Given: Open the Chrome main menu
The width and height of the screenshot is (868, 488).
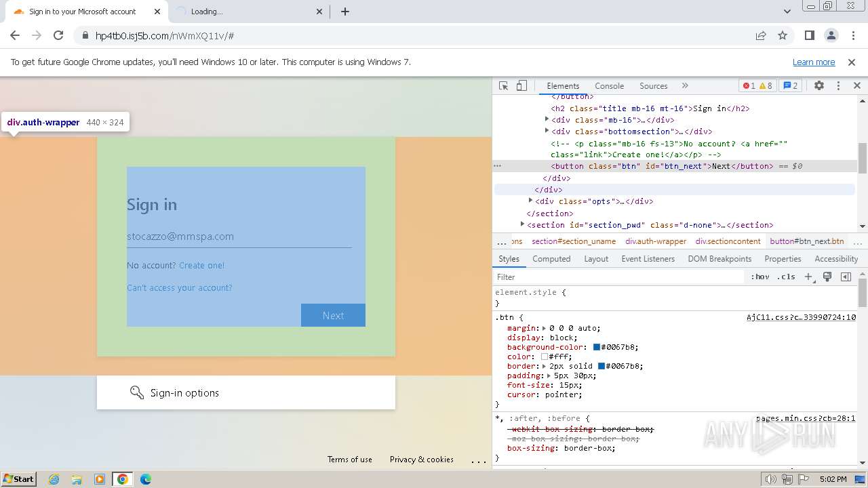Looking at the screenshot, I should click(x=853, y=36).
